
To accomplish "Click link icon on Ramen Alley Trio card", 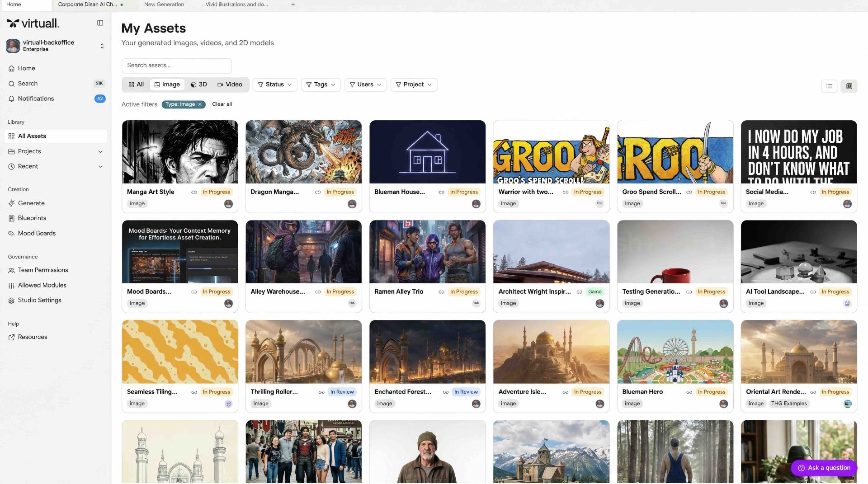I will click(x=442, y=292).
